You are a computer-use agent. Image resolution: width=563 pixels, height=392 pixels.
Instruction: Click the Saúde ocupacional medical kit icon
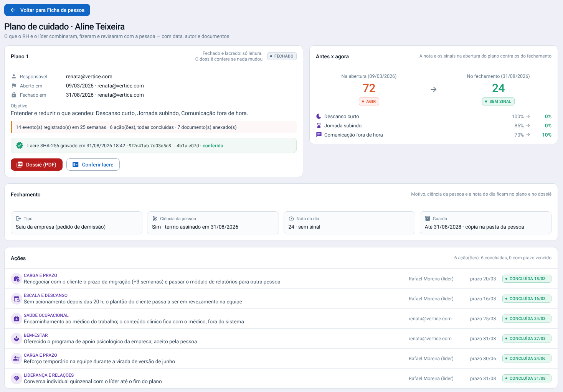pos(17,318)
